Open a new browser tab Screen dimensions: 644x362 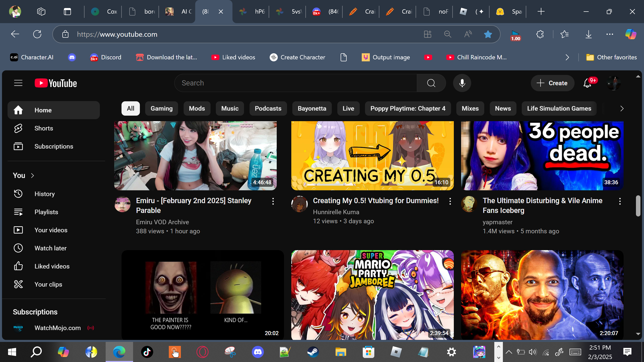541,12
